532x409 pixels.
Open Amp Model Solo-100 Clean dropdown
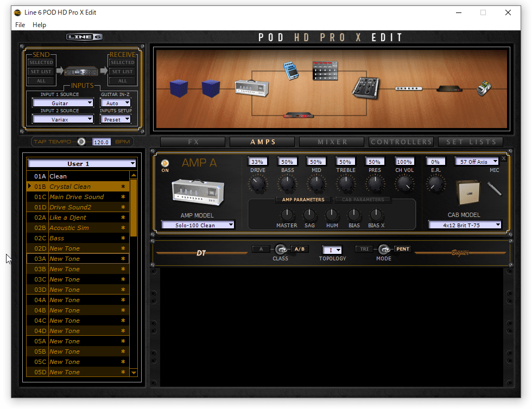198,225
